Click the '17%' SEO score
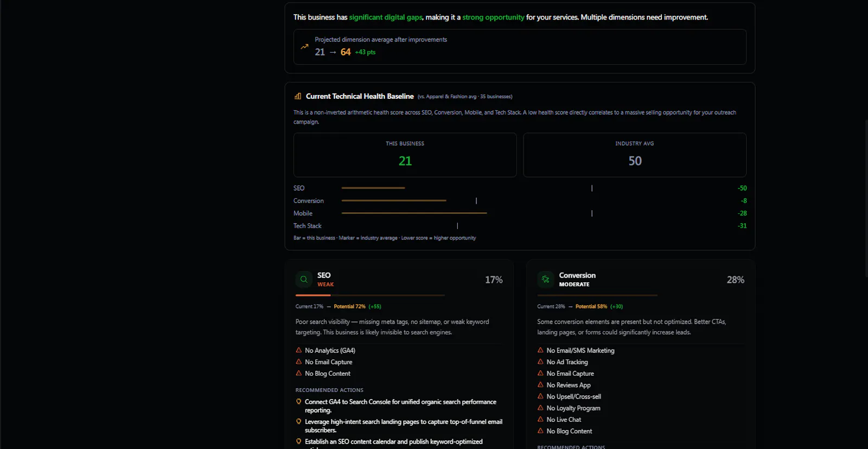Viewport: 868px width, 449px height. [494, 280]
